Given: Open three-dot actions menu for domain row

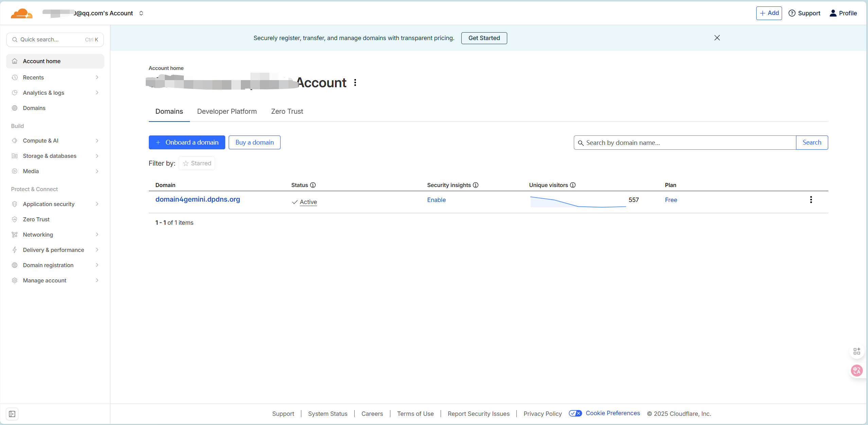Looking at the screenshot, I should tap(811, 200).
